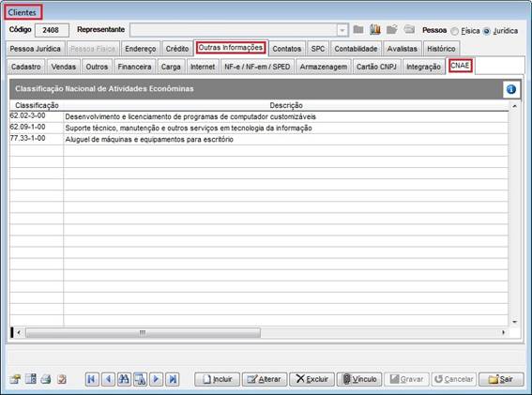The height and width of the screenshot is (395, 532).
Task: Click the gray card icon before Pessoa
Action: [x=409, y=30]
